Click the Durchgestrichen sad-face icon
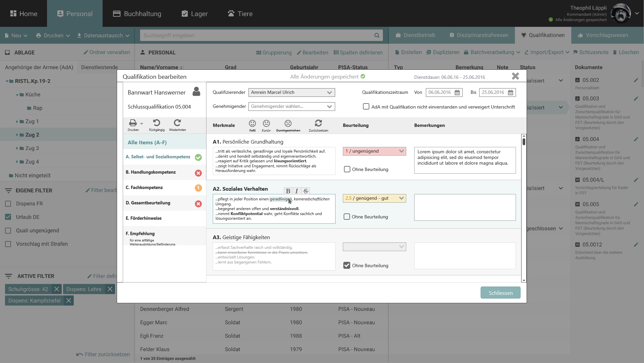 288,123
